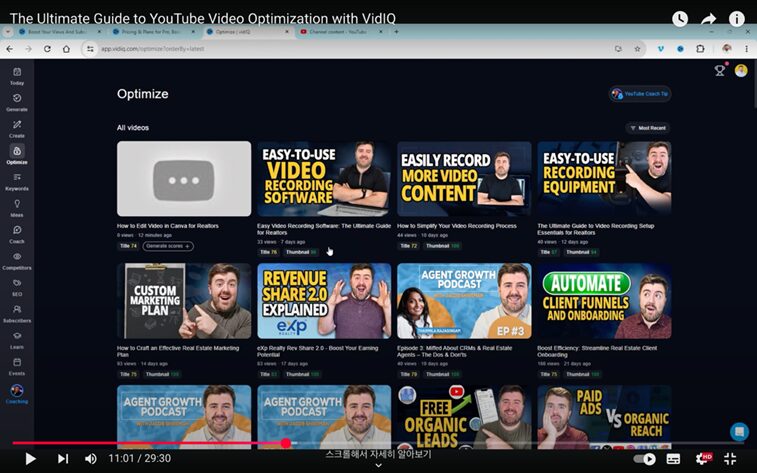
Task: Click the YouTube share arrow icon
Action: [709, 19]
